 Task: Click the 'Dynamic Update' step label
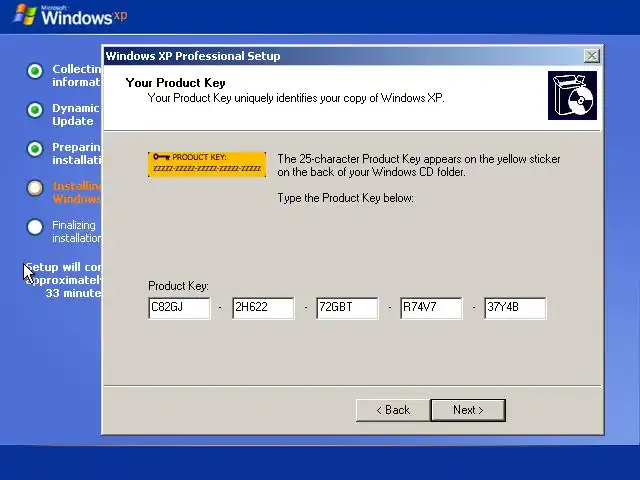point(76,115)
